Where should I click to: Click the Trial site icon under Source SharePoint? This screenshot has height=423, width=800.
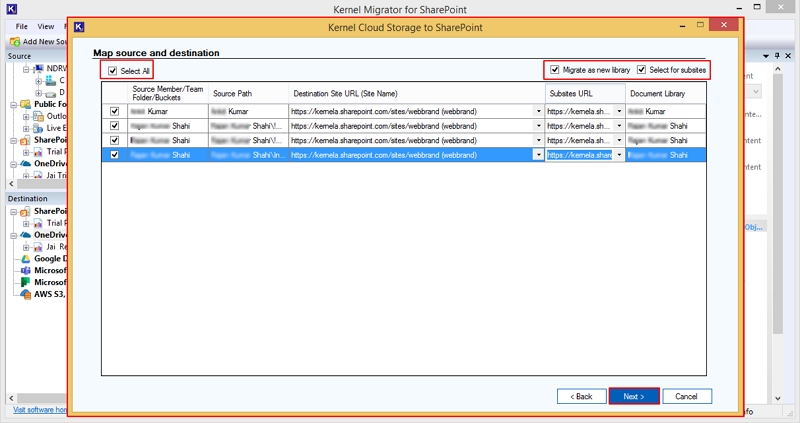click(38, 152)
